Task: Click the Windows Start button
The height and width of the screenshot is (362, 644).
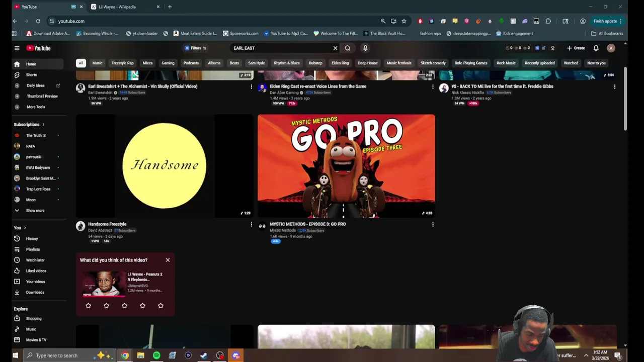Action: tap(15, 355)
